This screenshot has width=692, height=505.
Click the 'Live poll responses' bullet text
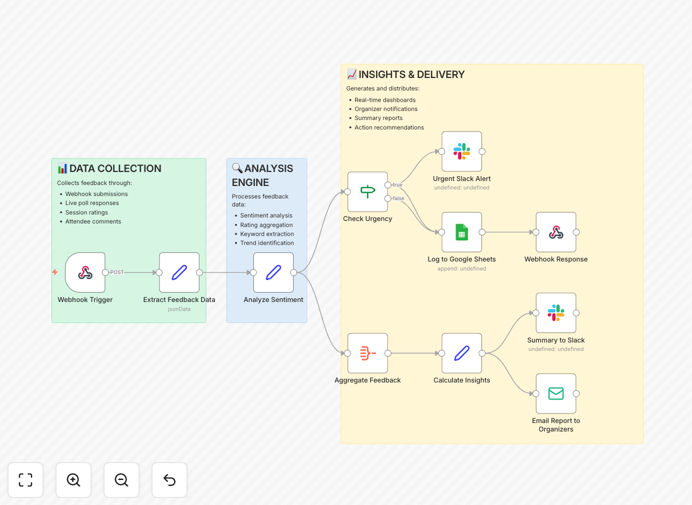92,203
